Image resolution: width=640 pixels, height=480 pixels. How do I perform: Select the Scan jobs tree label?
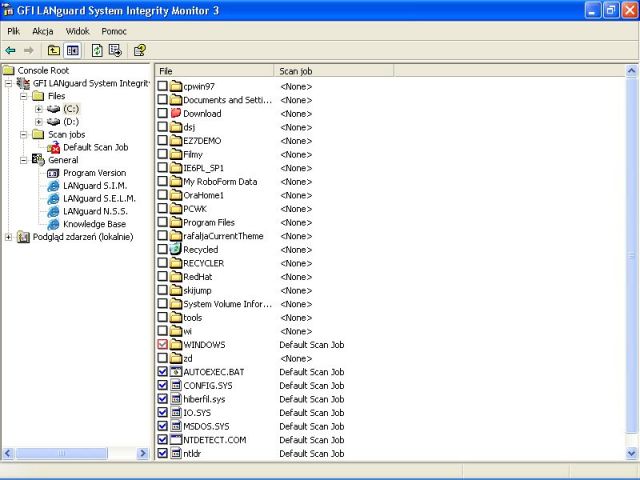click(x=67, y=135)
